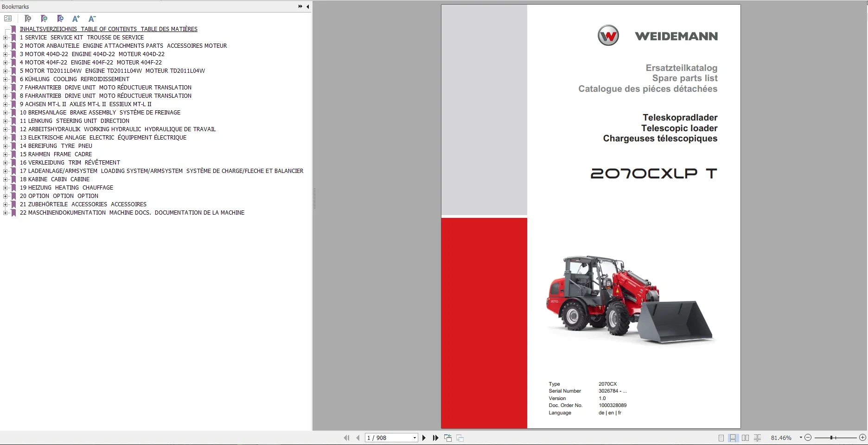Screen dimensions: 868x445
Task: Select bookmark 4 MOTOR 404F-22
Action: click(91, 63)
